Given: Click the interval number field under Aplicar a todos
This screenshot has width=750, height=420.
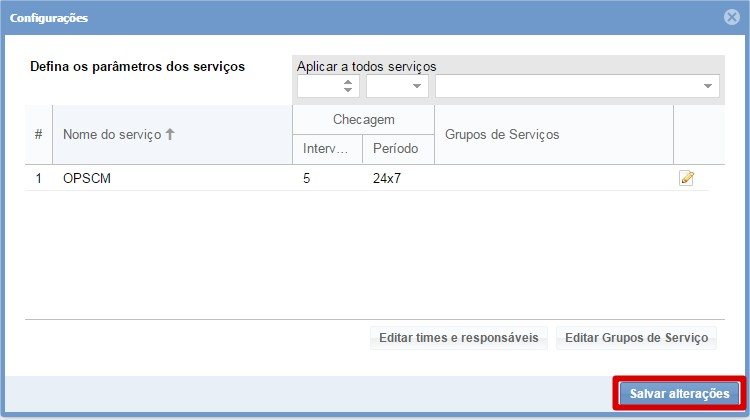Looking at the screenshot, I should pos(319,87).
